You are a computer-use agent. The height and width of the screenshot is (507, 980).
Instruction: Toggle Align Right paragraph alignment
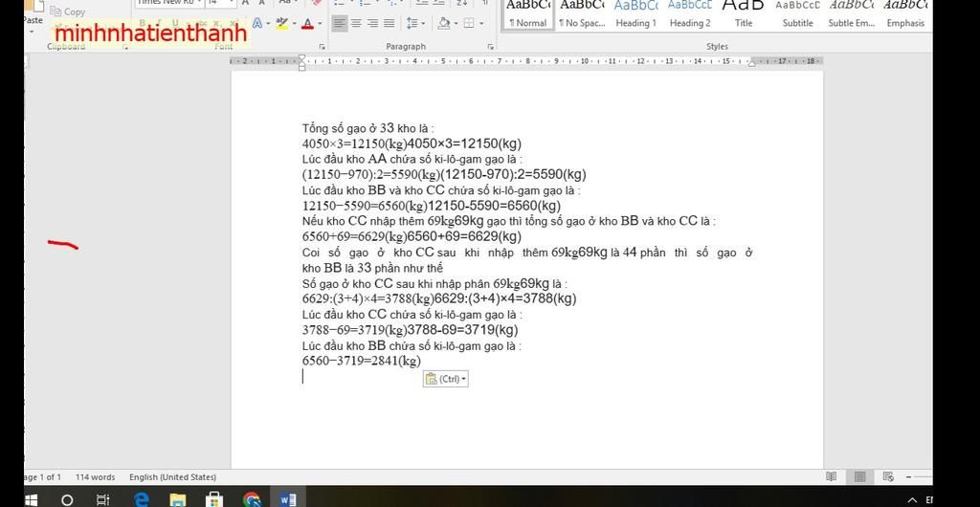pyautogui.click(x=372, y=24)
